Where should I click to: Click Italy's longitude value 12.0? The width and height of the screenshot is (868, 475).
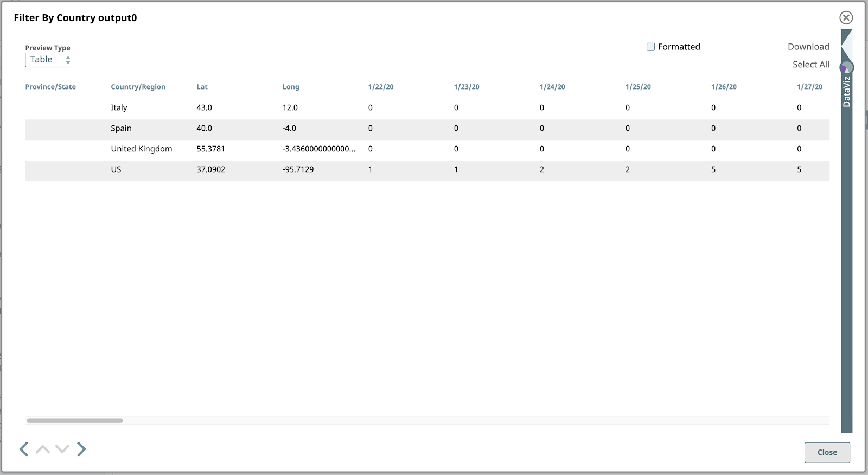click(290, 107)
